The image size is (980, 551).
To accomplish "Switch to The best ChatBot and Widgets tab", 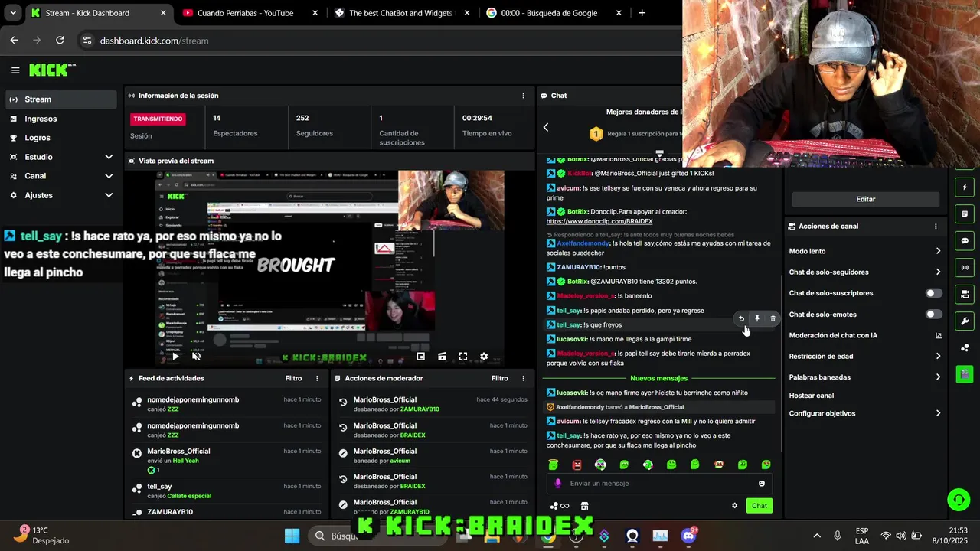I will pos(403,13).
